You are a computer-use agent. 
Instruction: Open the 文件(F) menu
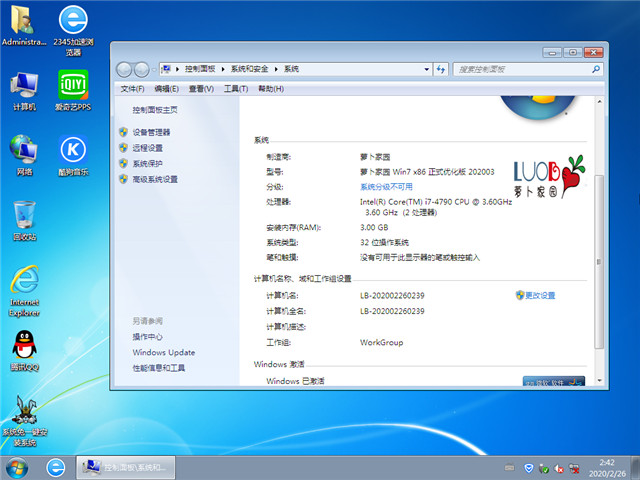(132, 89)
